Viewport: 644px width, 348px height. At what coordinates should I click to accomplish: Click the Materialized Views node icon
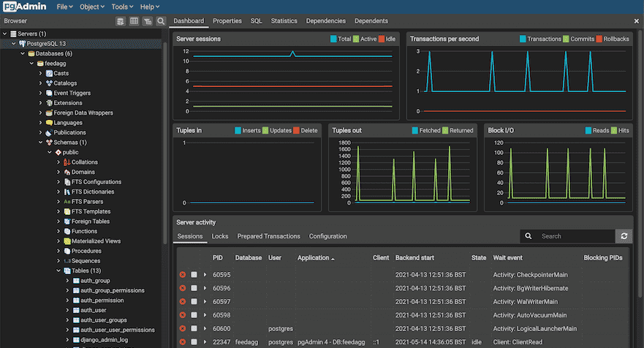coord(67,241)
